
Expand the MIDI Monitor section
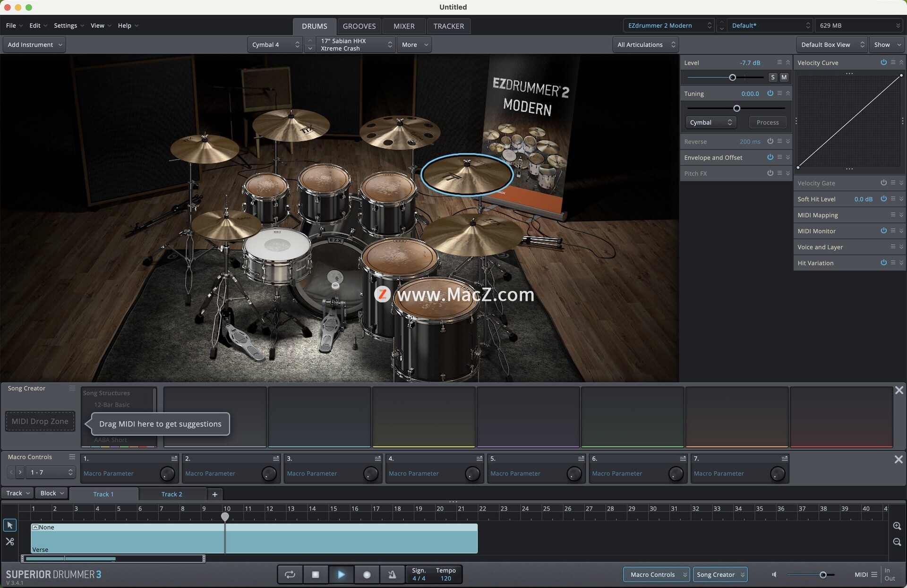[901, 230]
